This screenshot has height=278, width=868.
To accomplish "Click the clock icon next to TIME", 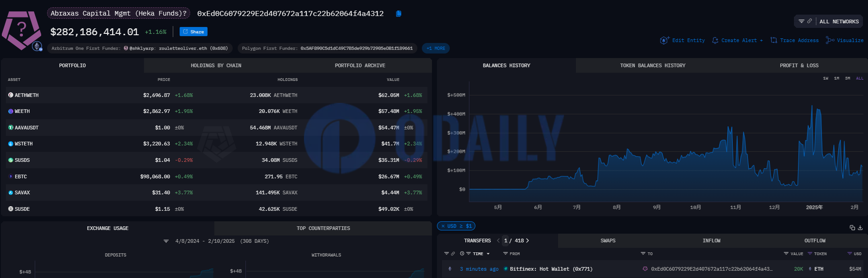I will [462, 254].
